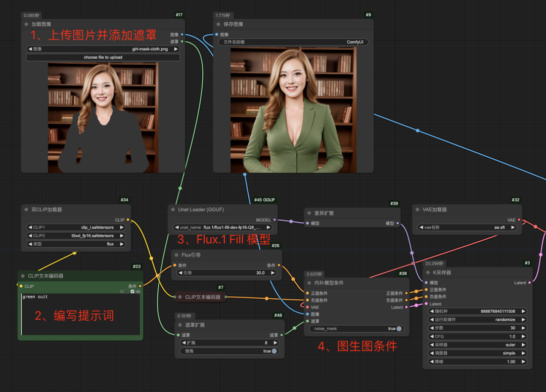
Task: Click the 遮罩 input socket on 遮罩扩展
Action: tap(178, 335)
